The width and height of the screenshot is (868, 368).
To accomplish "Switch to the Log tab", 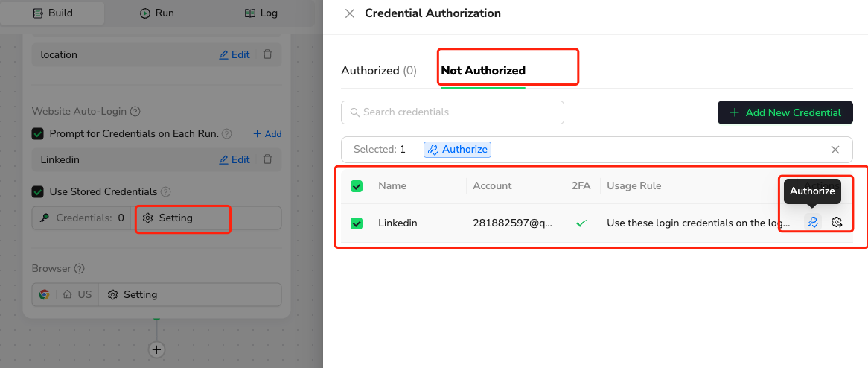I will 261,13.
